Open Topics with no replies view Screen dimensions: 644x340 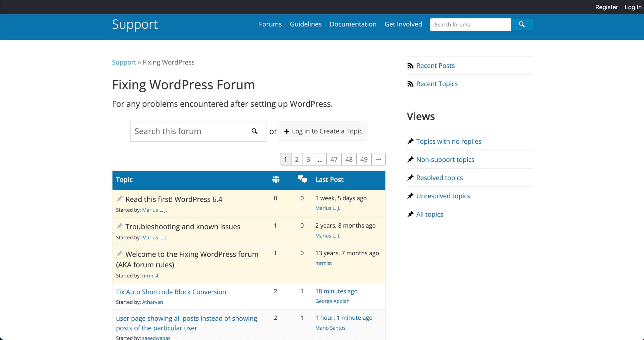pyautogui.click(x=449, y=141)
